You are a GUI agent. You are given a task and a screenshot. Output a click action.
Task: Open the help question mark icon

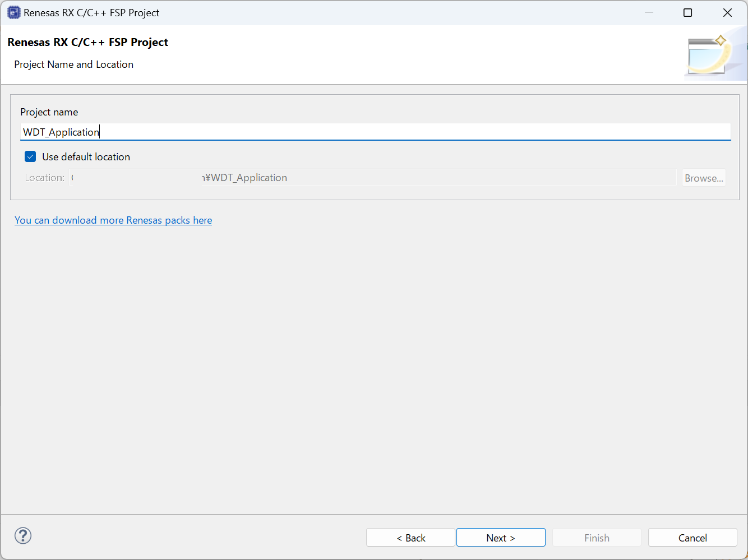[x=23, y=536]
